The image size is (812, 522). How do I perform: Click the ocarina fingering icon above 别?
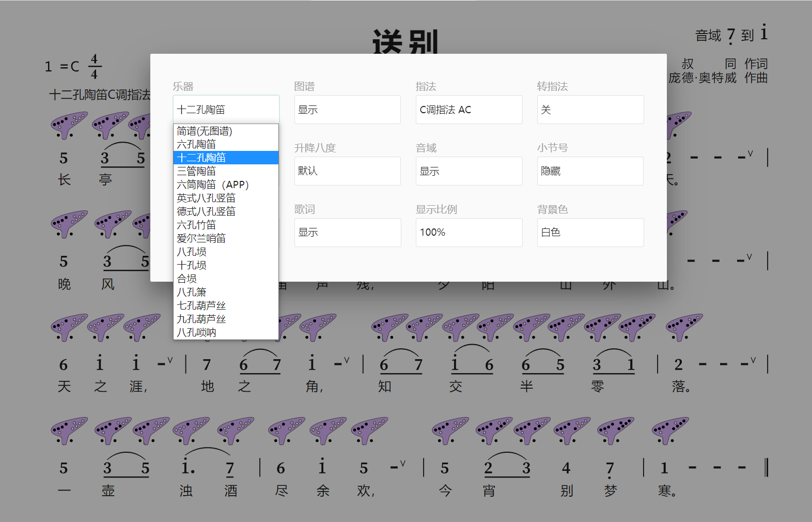click(x=572, y=431)
